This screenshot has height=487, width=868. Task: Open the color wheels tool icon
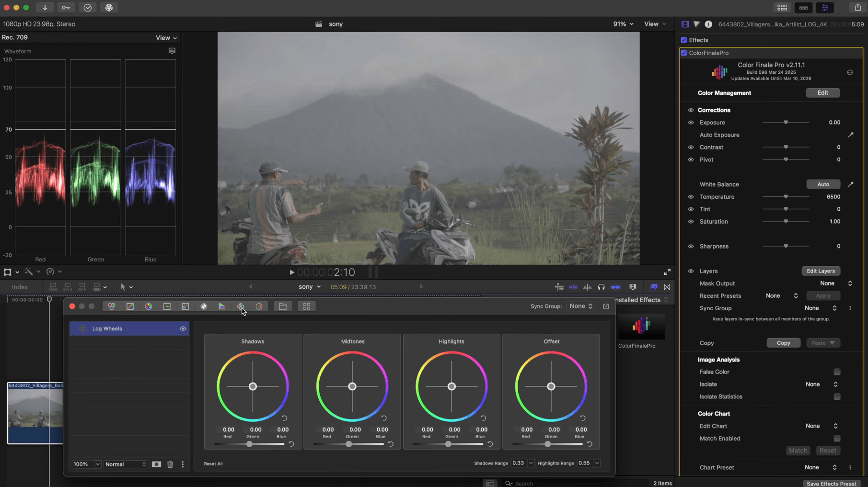pyautogui.click(x=111, y=306)
